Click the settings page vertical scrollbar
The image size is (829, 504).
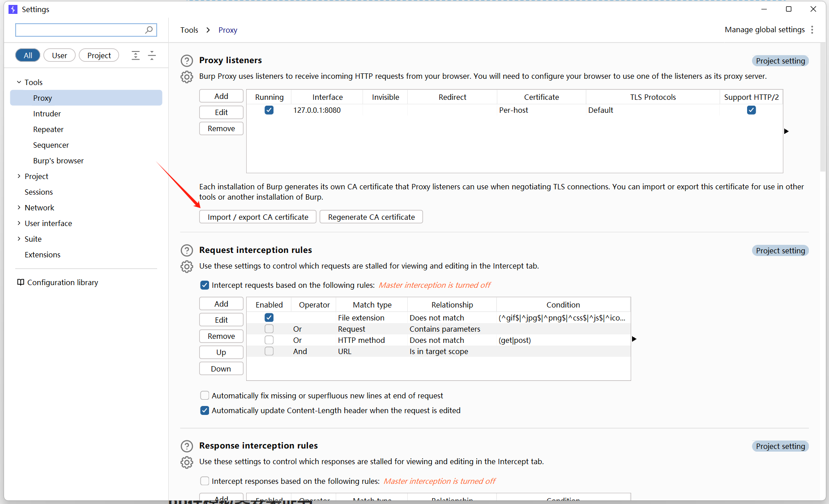[823, 107]
